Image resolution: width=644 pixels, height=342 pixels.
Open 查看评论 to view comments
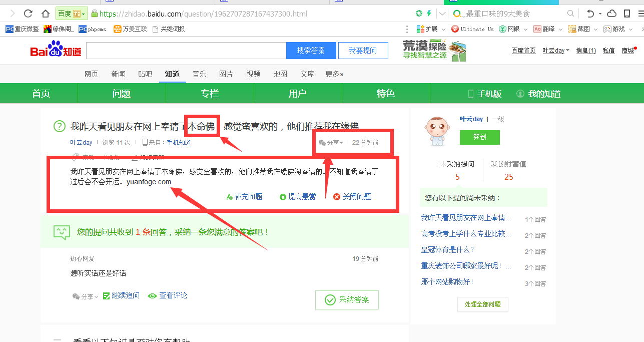[168, 295]
